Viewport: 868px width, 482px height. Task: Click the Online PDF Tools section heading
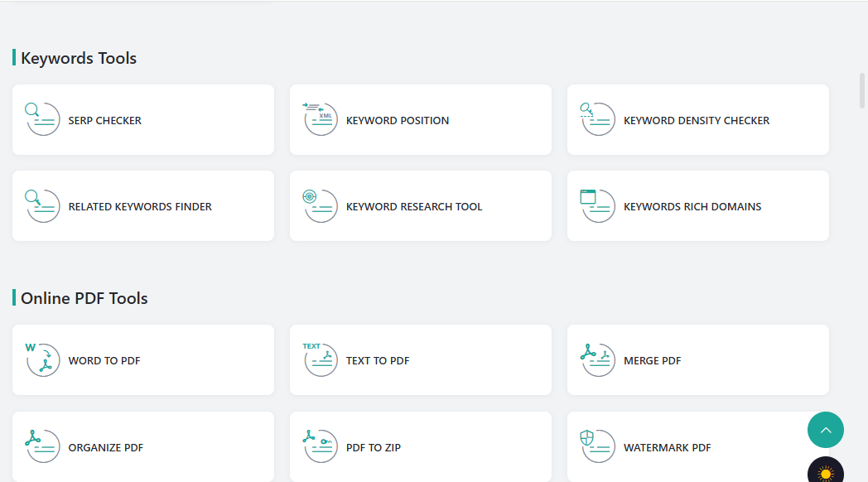point(84,298)
